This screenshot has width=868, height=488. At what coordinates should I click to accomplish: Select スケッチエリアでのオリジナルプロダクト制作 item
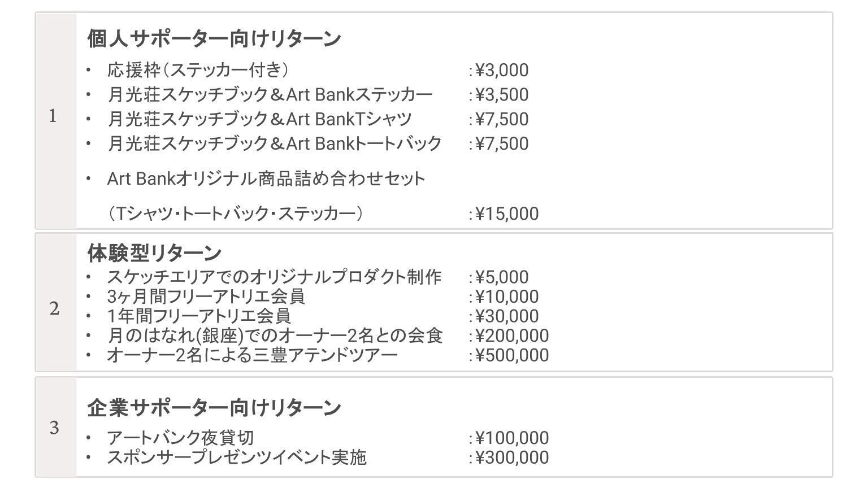tap(274, 277)
